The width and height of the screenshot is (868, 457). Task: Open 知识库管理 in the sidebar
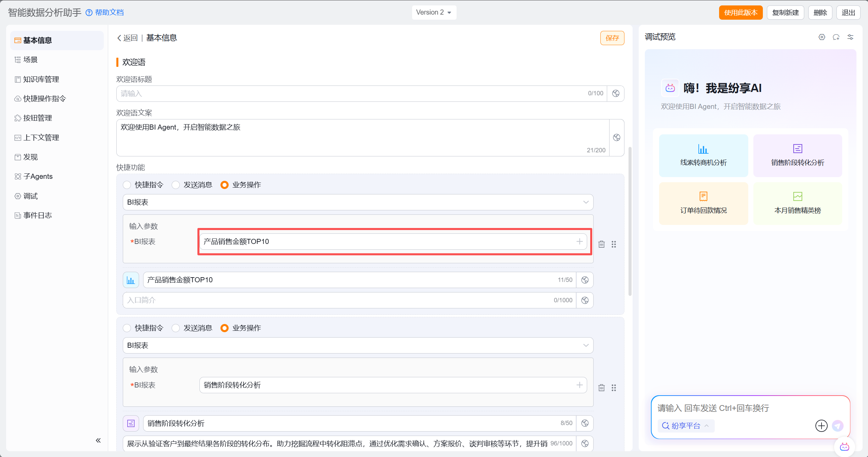click(x=41, y=79)
